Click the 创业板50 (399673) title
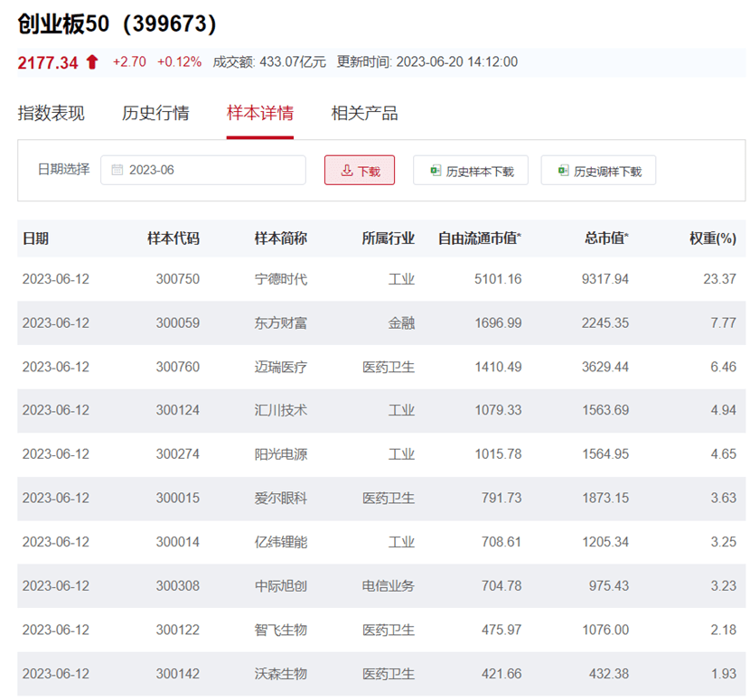Image resolution: width=750 pixels, height=700 pixels. (117, 23)
